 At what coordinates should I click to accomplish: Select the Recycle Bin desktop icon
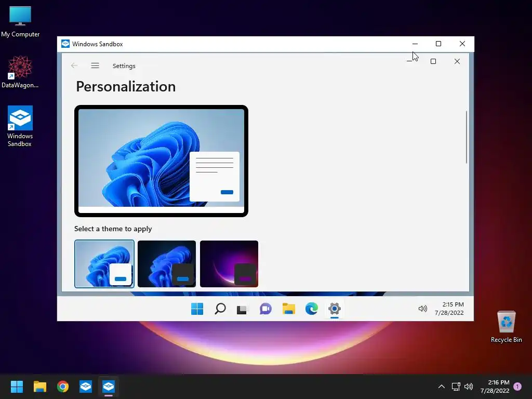[506, 327]
